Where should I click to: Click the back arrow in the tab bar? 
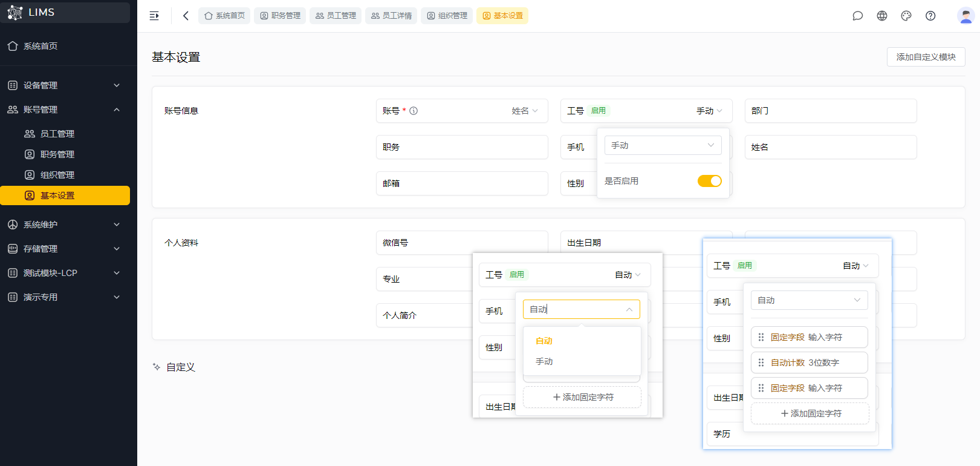point(186,16)
